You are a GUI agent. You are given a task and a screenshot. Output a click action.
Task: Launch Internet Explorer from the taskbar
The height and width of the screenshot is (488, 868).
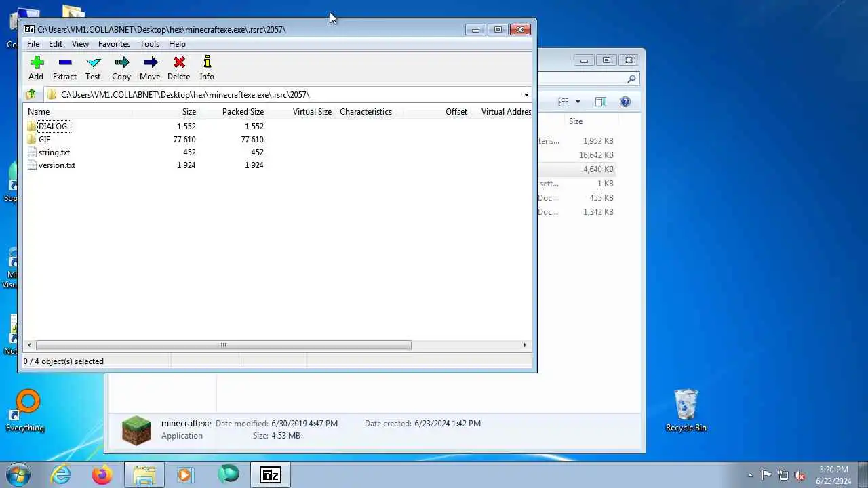pyautogui.click(x=61, y=474)
